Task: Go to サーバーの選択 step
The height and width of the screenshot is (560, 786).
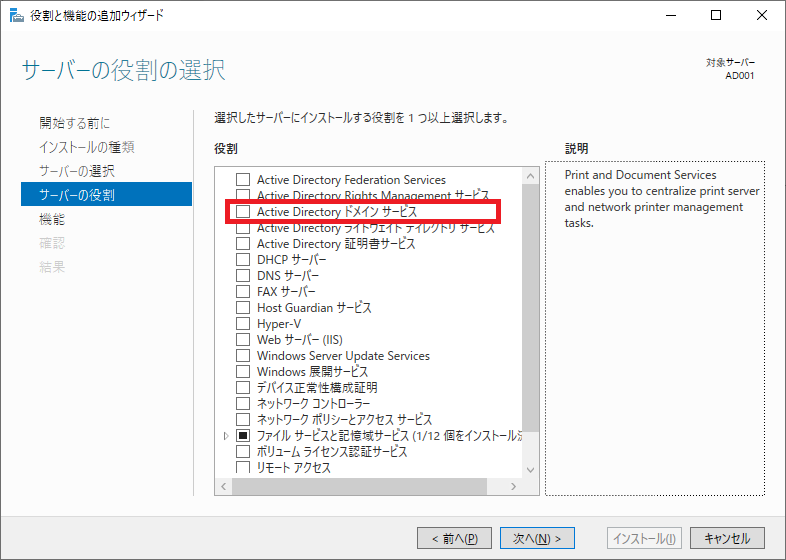Action: pos(77,171)
